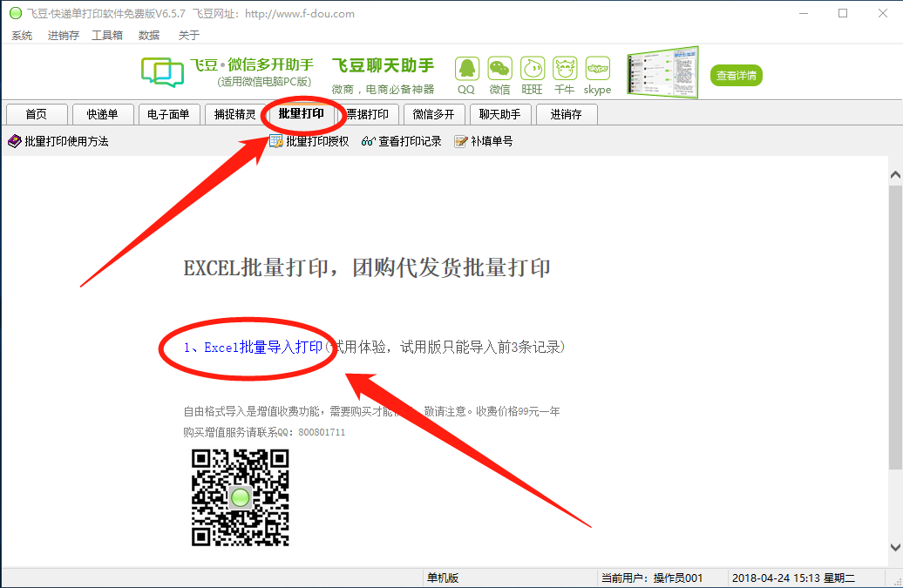This screenshot has width=903, height=588.
Task: Click the 当前用户: 操作员001 status entry
Action: pyautogui.click(x=652, y=578)
